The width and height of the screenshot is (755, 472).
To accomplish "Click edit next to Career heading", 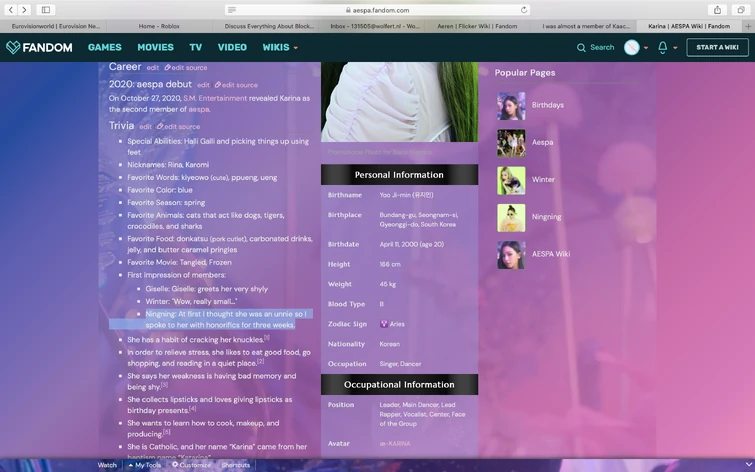I will tap(153, 68).
